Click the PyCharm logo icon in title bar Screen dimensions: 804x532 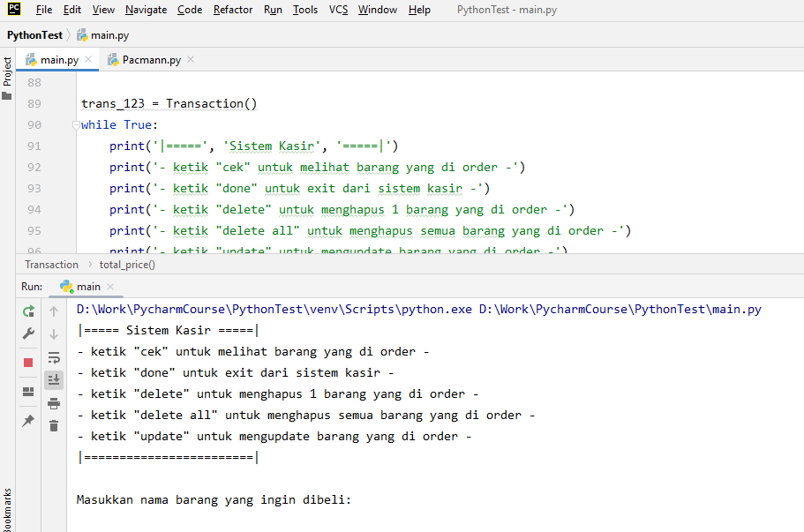[14, 9]
